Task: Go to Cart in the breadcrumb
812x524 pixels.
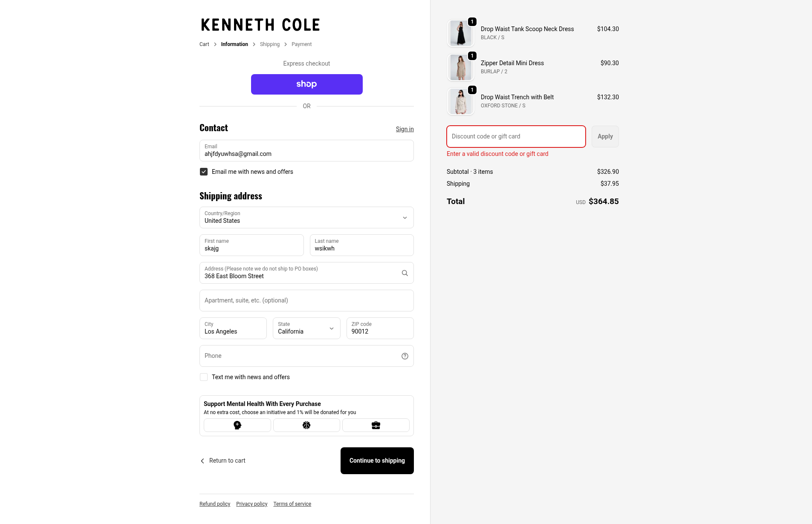Action: [204, 44]
